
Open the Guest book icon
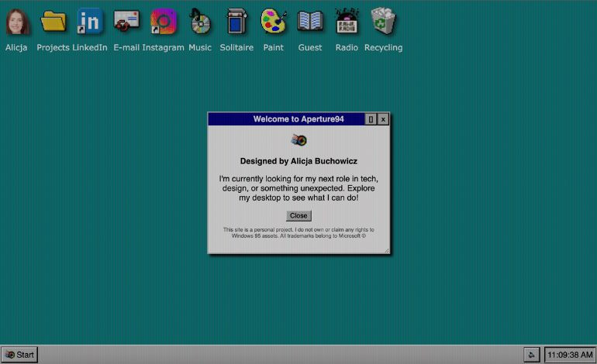point(310,22)
